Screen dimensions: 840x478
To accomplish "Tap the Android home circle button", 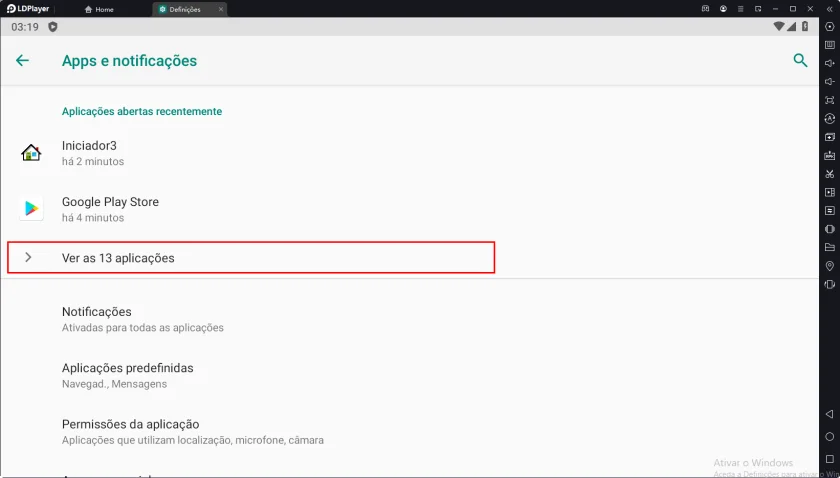I will point(830,436).
